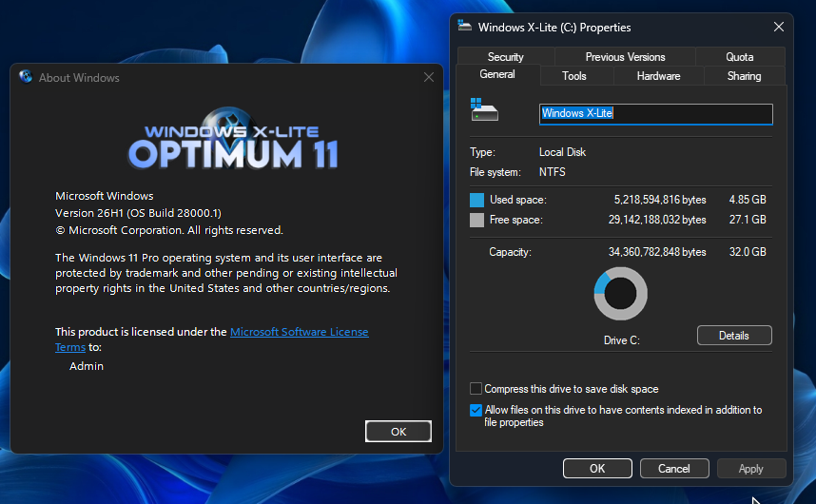Click the 27.1 GB free space value

[748, 220]
